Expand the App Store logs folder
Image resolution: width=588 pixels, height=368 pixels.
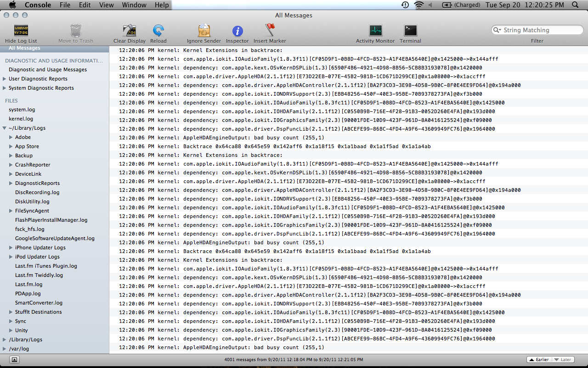(x=11, y=146)
